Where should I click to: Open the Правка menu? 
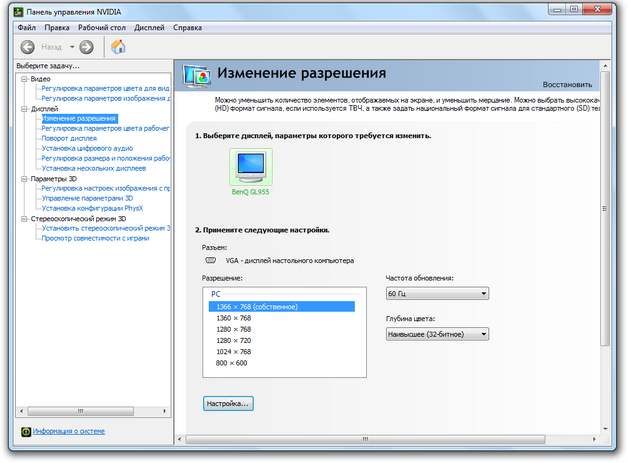(57, 28)
